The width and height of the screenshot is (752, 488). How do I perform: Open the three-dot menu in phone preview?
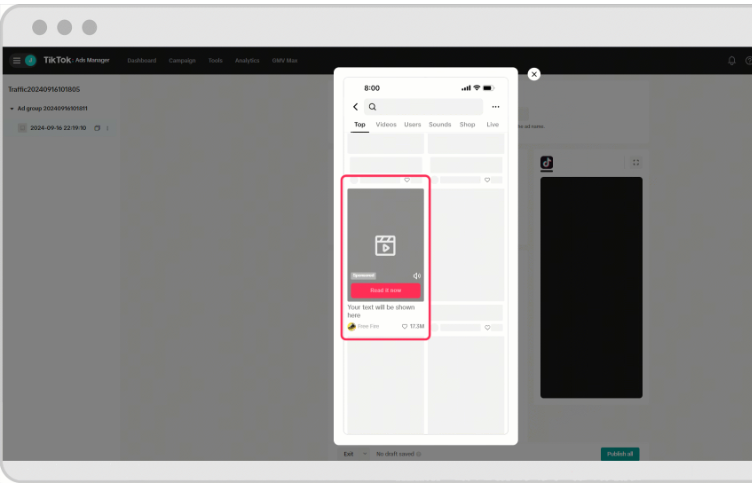pyautogui.click(x=495, y=107)
